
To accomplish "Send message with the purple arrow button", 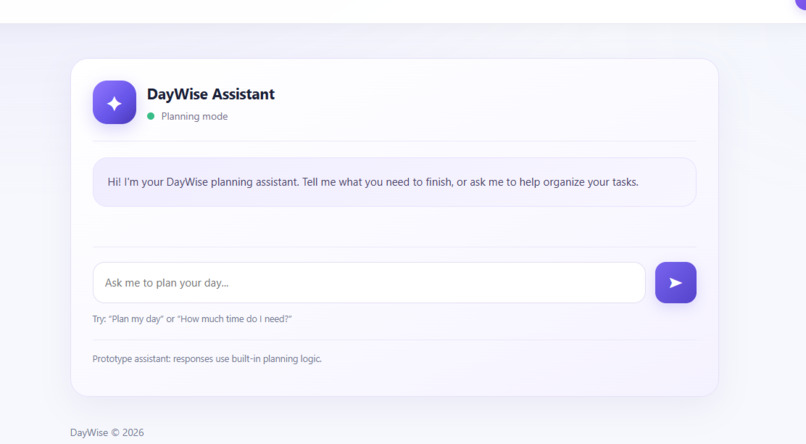I will [675, 283].
